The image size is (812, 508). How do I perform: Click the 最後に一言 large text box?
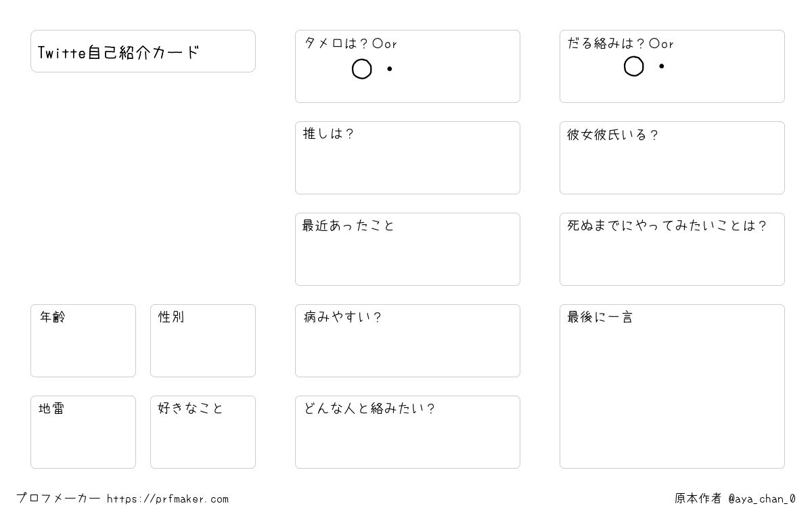(672, 386)
